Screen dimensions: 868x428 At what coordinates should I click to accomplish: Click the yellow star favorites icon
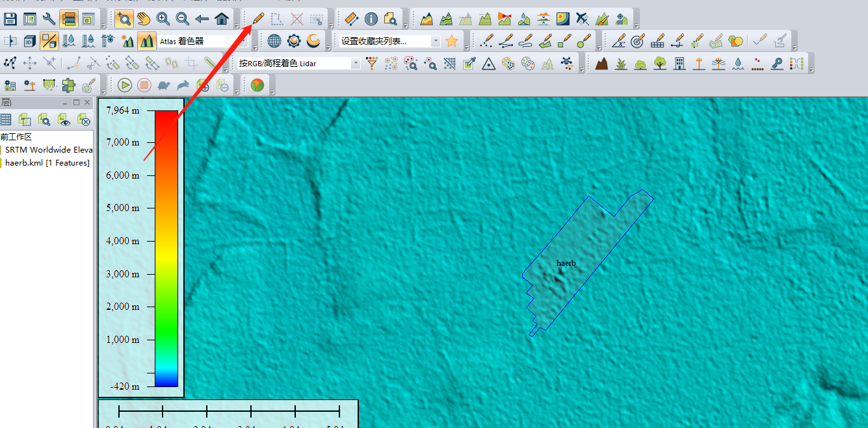[452, 41]
